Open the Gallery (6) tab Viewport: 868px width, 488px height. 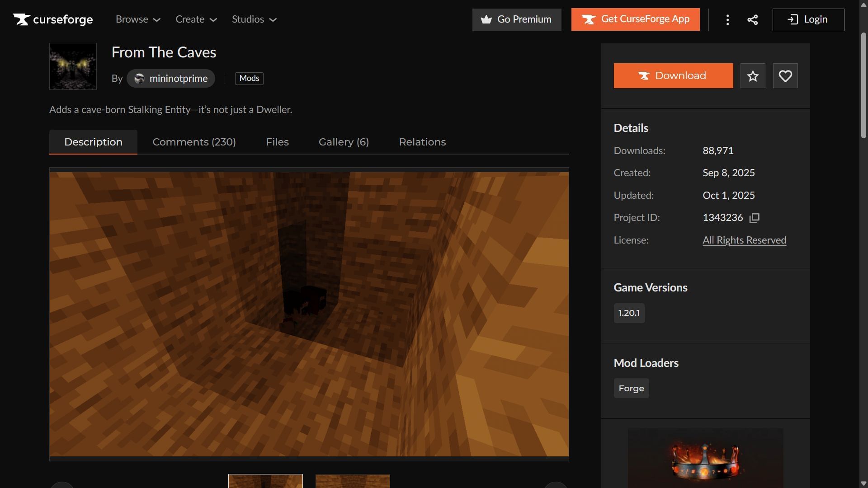(x=344, y=142)
